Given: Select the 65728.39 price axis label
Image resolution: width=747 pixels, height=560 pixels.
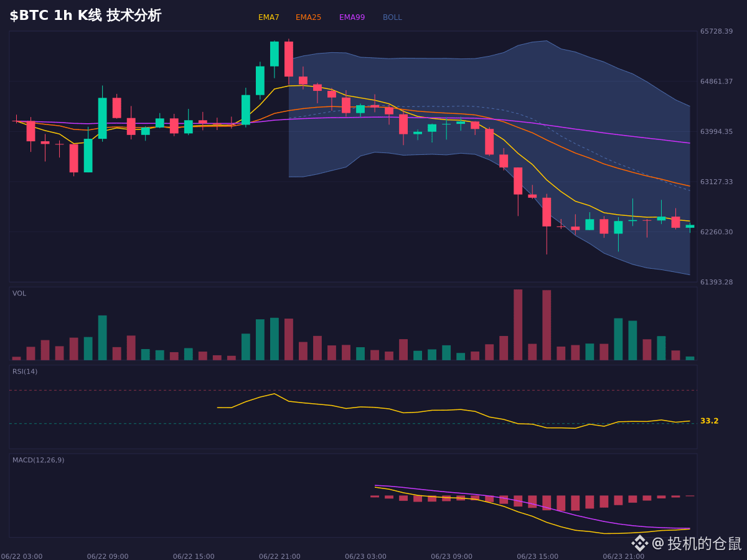Looking at the screenshot, I should click(716, 31).
